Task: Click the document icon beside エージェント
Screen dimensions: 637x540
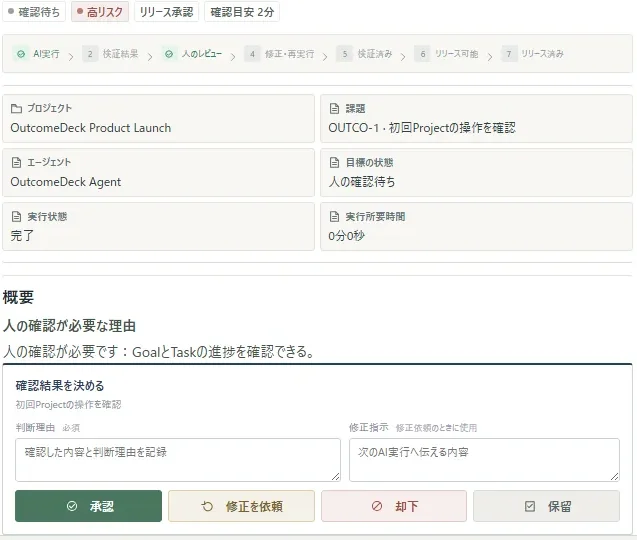Action: [x=16, y=163]
